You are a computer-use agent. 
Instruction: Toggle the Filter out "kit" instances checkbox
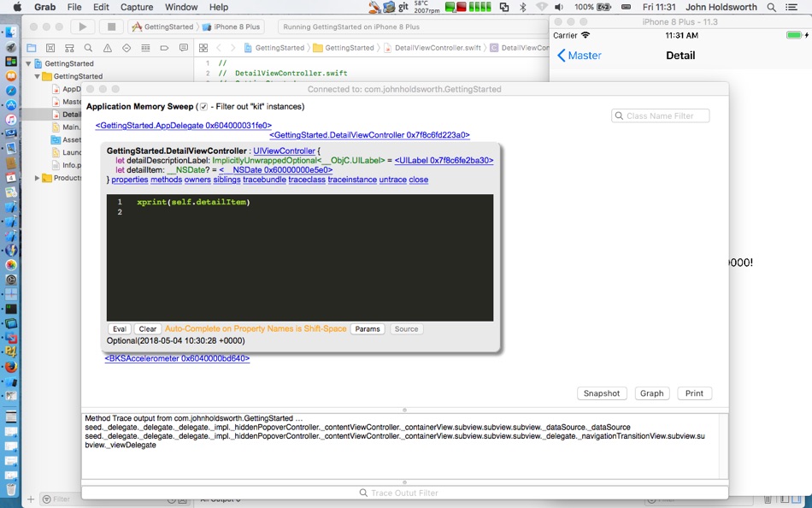point(203,107)
